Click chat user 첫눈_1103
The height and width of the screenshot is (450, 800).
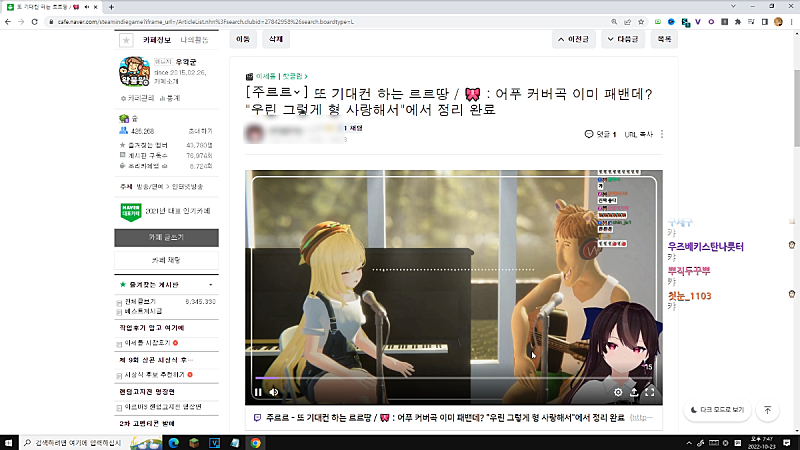pyautogui.click(x=689, y=296)
